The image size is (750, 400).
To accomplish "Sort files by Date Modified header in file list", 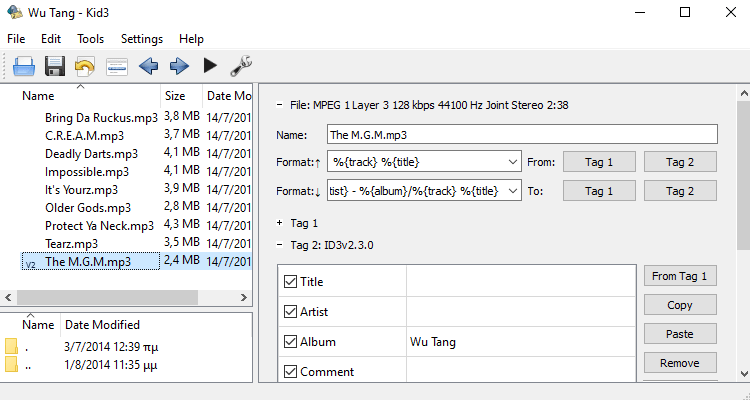I will coord(228,96).
